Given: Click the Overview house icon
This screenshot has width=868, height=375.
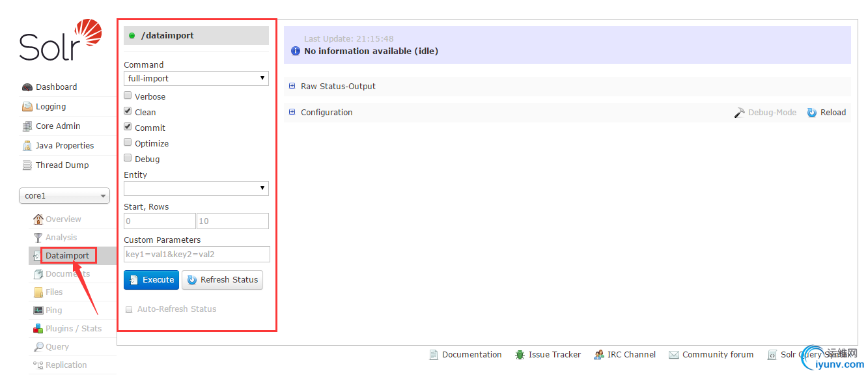Looking at the screenshot, I should click(x=38, y=219).
